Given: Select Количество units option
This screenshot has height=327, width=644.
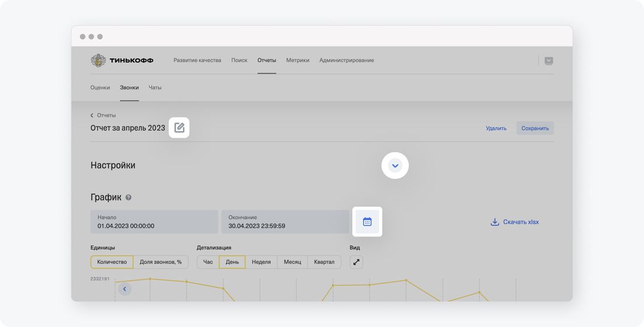Looking at the screenshot, I should tap(112, 262).
